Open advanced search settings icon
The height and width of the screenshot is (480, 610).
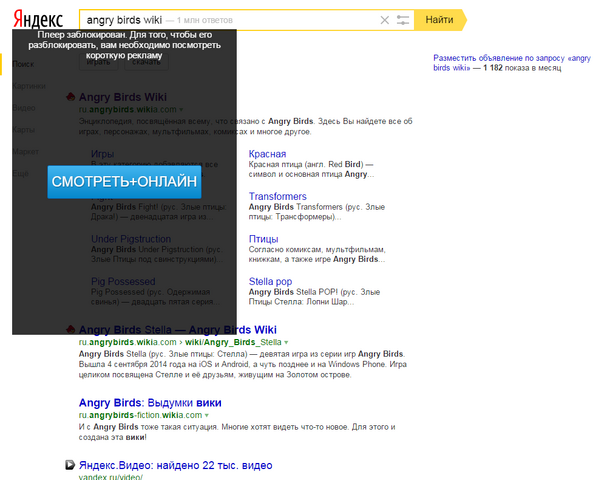(x=403, y=20)
